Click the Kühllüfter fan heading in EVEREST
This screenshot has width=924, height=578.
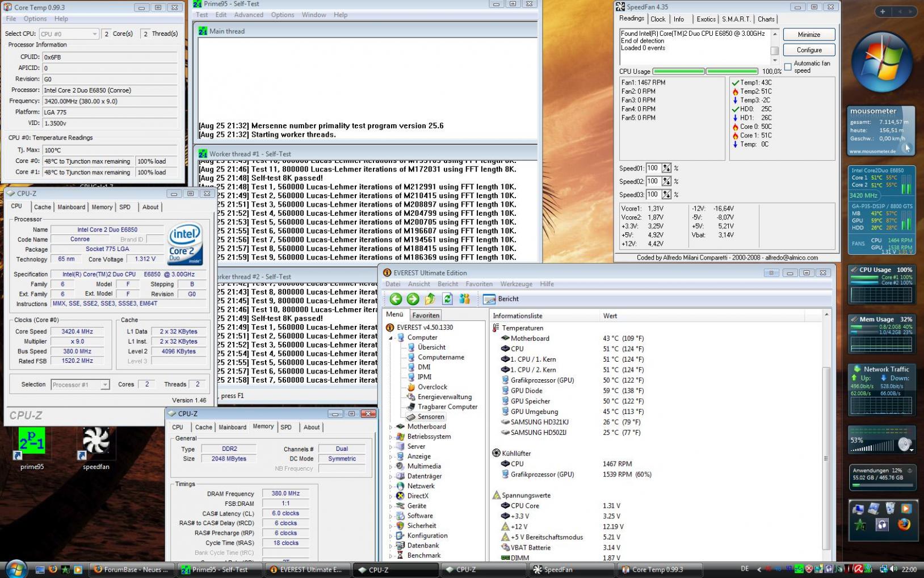(x=511, y=454)
